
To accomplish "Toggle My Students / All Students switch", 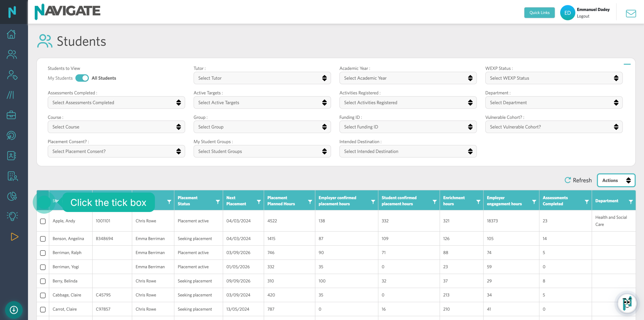I will click(x=82, y=78).
